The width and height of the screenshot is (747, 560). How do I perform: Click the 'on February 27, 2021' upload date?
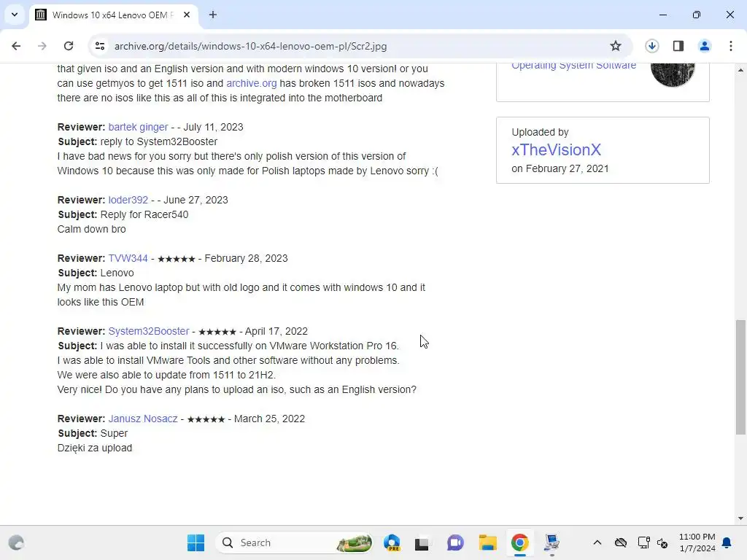560,168
